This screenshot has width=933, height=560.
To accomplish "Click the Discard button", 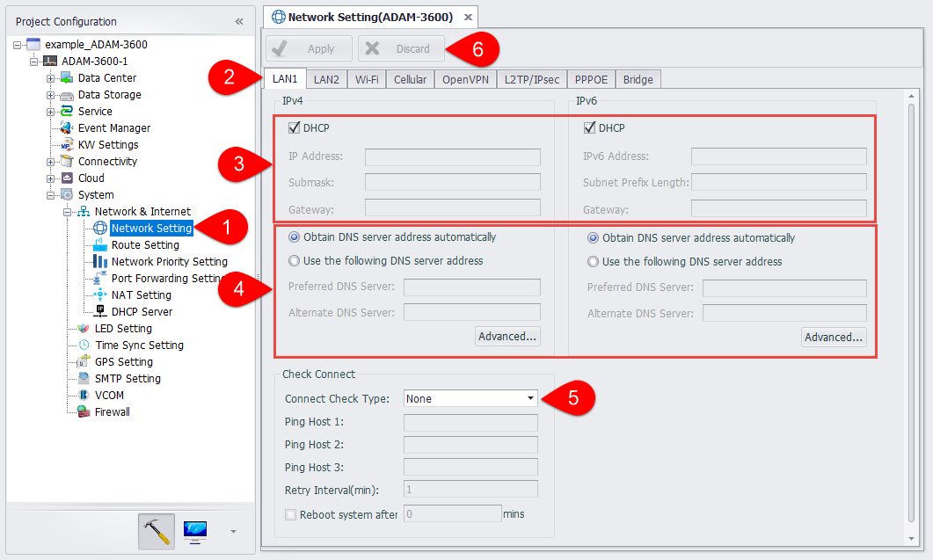I will coord(402,49).
